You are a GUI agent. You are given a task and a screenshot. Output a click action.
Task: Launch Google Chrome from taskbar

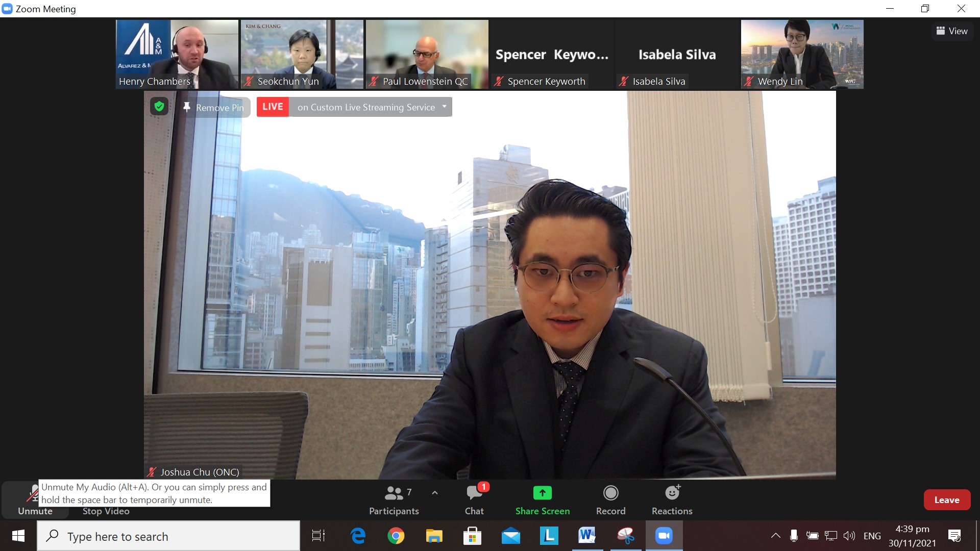pos(396,536)
